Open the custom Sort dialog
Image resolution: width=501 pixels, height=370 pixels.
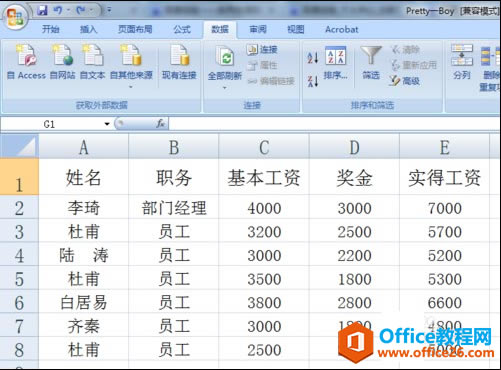(336, 63)
